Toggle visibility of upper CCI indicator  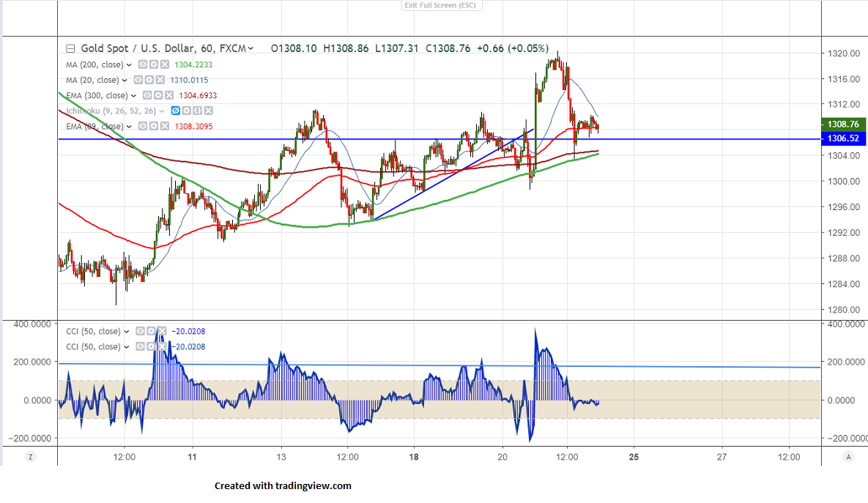(140, 331)
